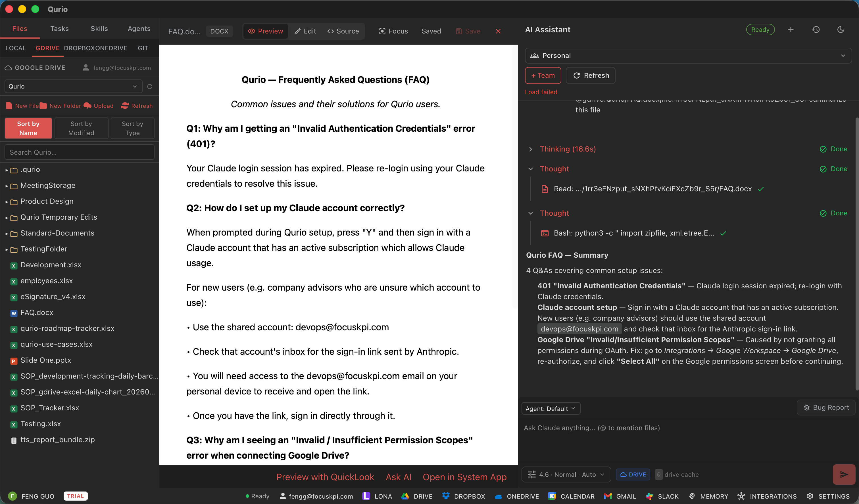The width and height of the screenshot is (859, 504).
Task: Open the Agent: Default dropdown
Action: tap(551, 409)
